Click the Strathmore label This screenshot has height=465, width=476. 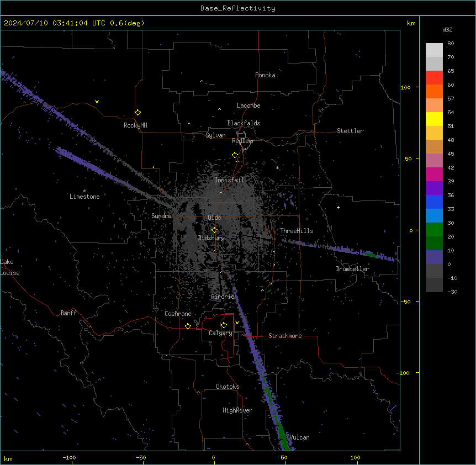click(285, 336)
